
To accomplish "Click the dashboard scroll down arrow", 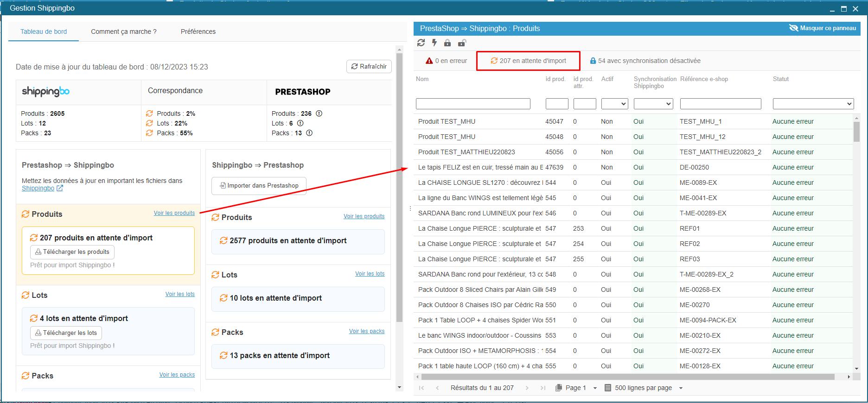I will (399, 387).
